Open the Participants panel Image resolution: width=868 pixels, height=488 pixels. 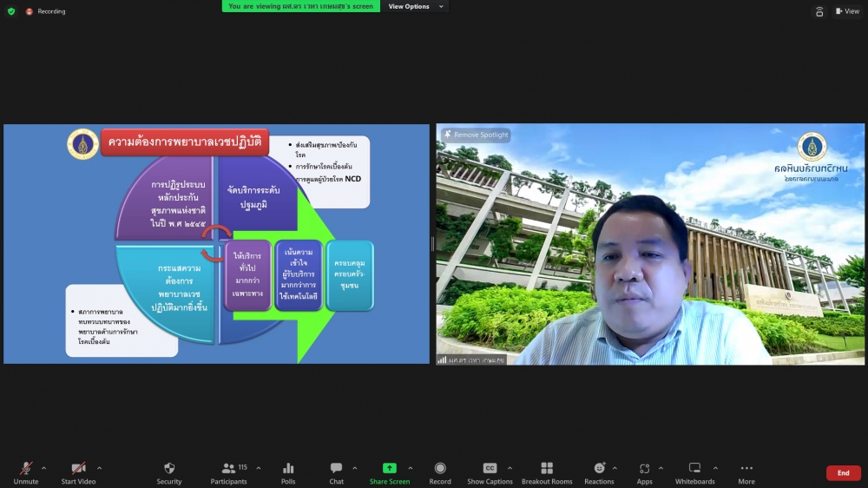[x=228, y=469]
